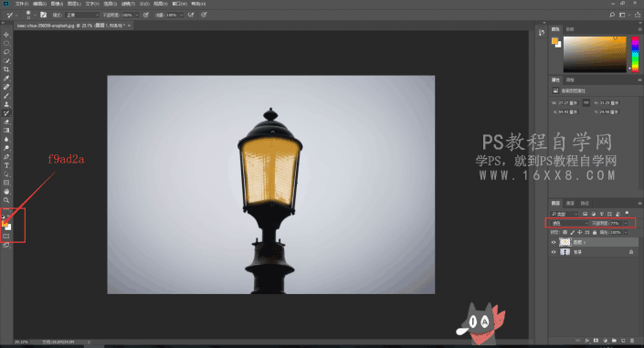Select the Elliptical Marquee tool
Image resolution: width=644 pixels, height=348 pixels.
(6, 44)
